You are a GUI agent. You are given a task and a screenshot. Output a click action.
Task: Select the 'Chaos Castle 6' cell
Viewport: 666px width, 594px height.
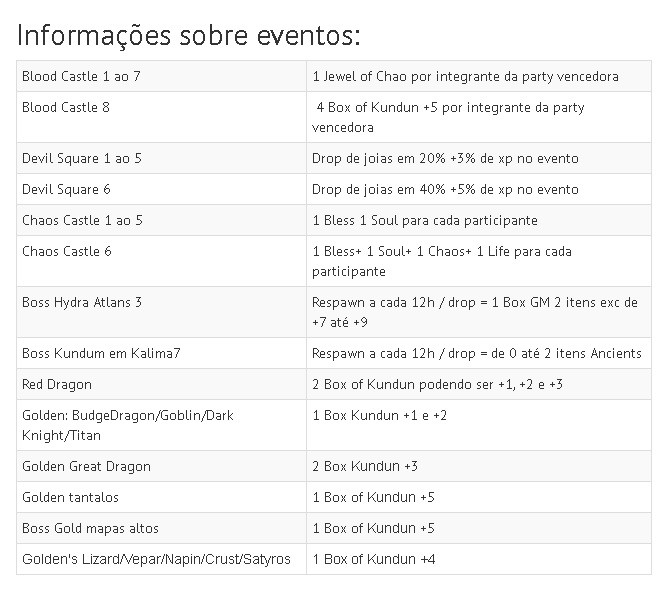pos(161,261)
